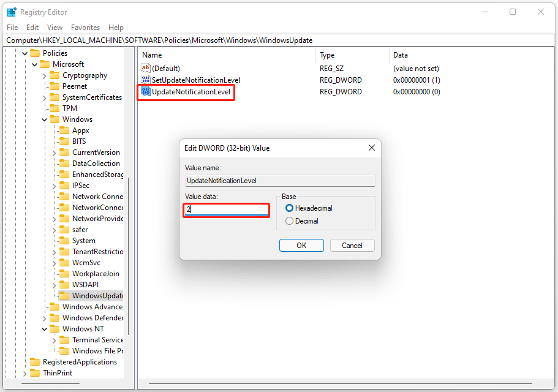Screen dimensions: 558x392
Task: Open the Favorites menu
Action: tap(85, 28)
